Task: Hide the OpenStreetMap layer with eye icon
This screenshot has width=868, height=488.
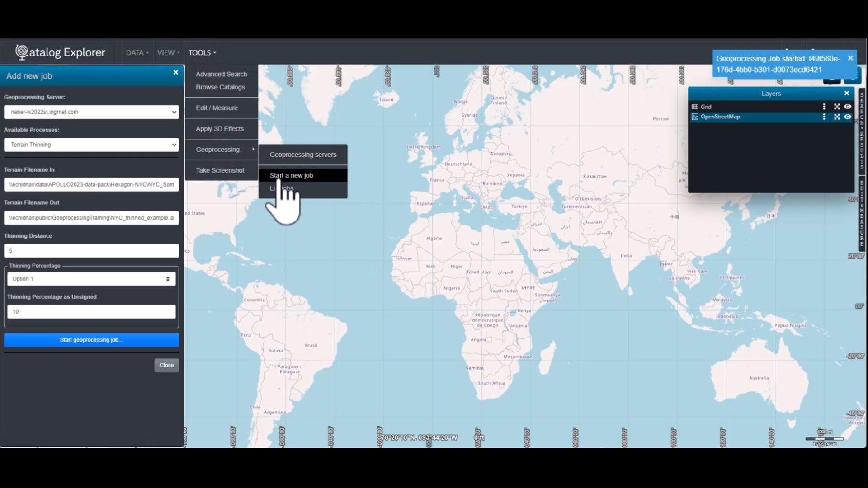Action: click(848, 117)
